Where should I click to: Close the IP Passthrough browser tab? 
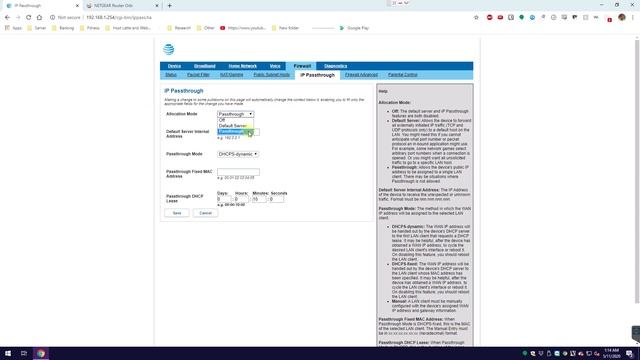[x=77, y=6]
